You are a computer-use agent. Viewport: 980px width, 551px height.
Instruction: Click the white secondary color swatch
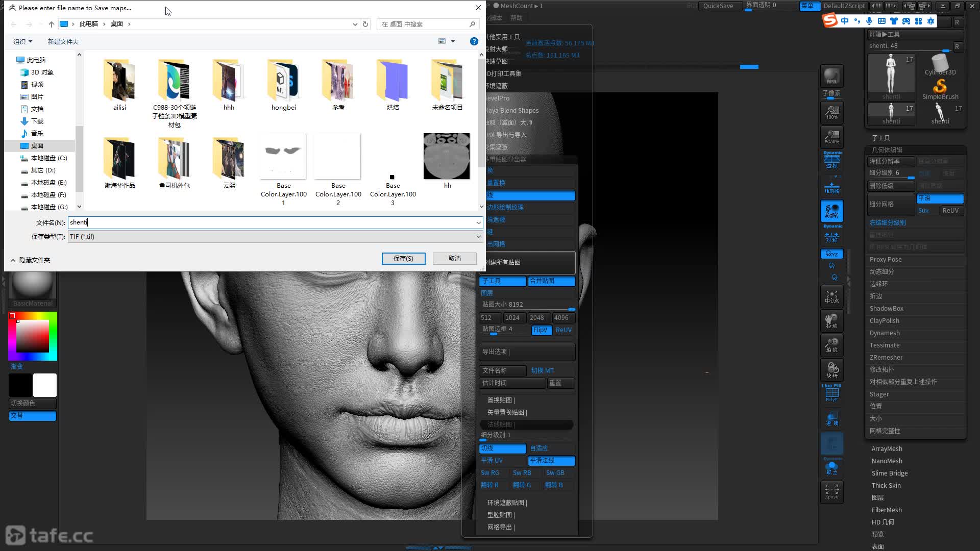[45, 385]
